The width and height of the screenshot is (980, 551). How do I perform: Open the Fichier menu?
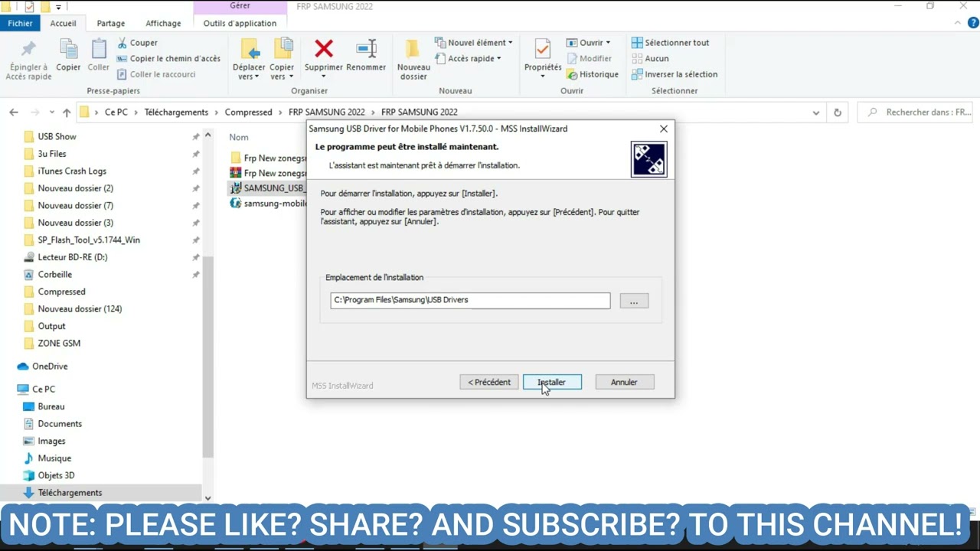pos(21,23)
